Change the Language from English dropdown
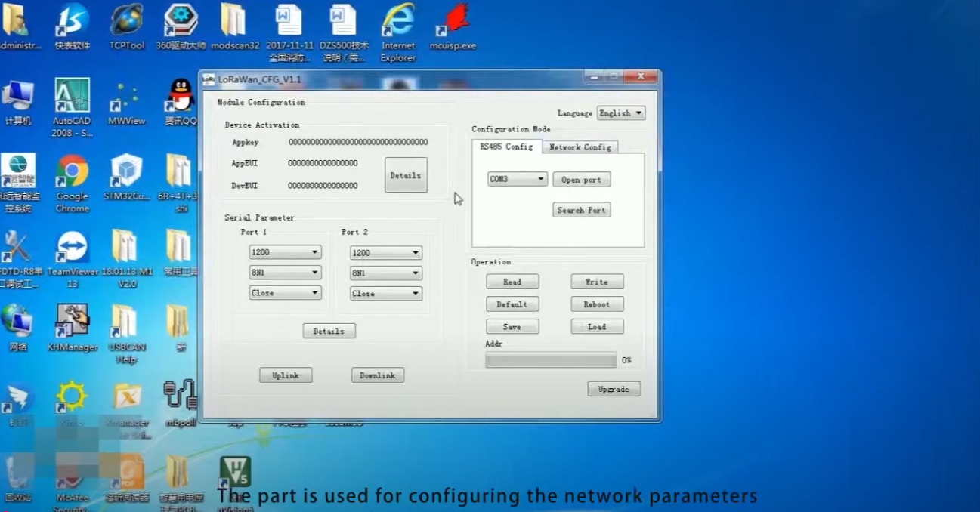 coord(620,113)
